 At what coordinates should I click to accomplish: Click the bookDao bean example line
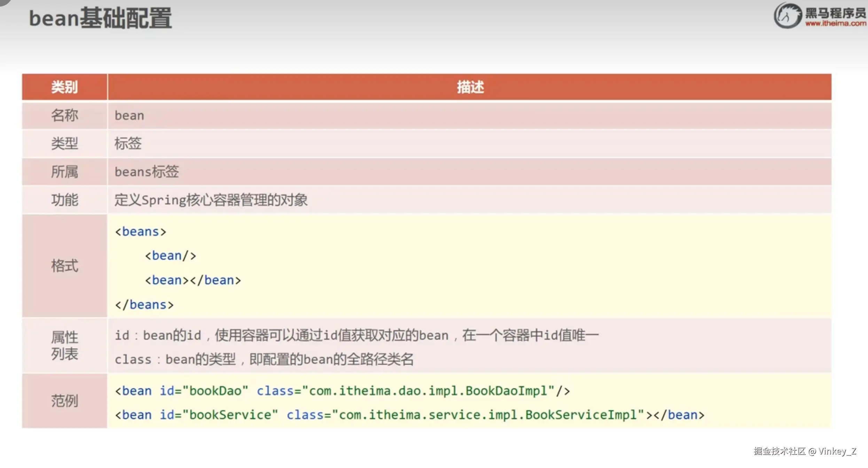342,391
